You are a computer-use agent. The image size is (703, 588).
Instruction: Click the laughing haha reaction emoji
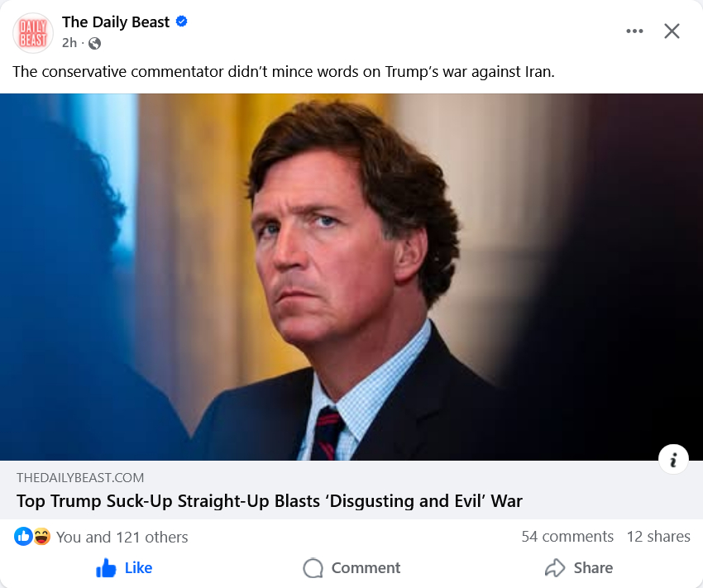click(41, 536)
